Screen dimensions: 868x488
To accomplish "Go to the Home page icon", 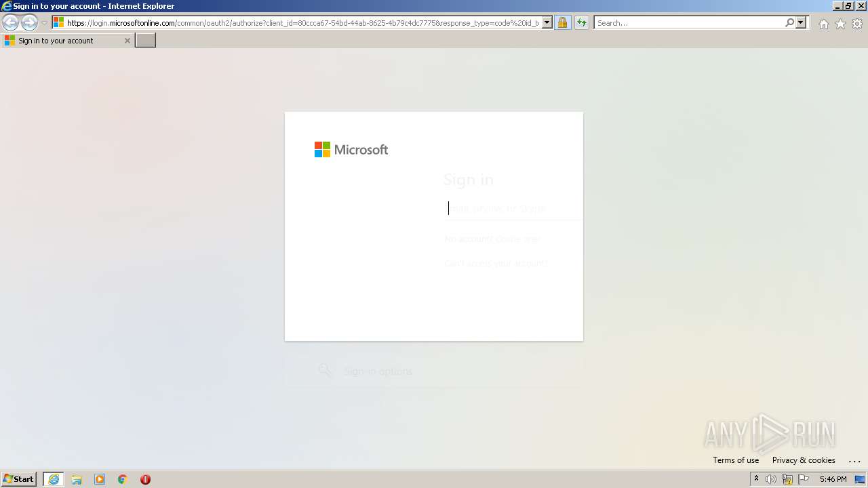I will [823, 24].
